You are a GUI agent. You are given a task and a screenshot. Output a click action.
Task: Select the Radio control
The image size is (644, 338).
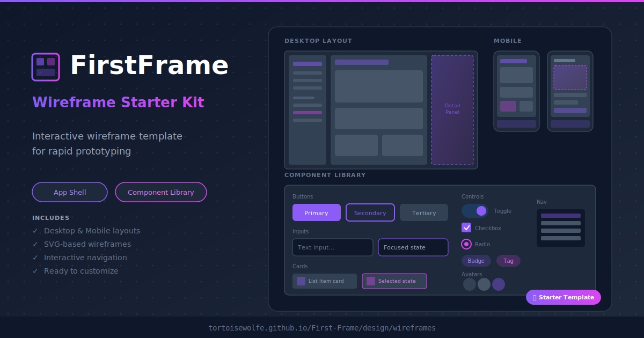point(466,244)
